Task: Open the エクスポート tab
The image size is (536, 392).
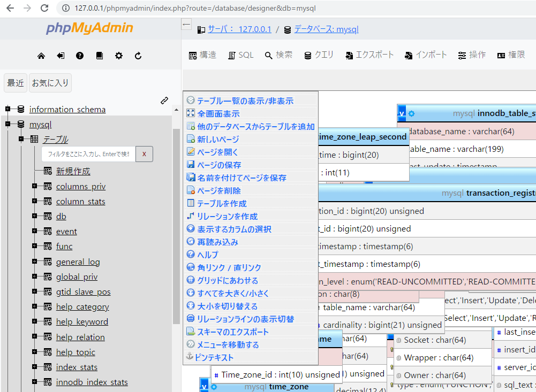Action: pos(369,55)
